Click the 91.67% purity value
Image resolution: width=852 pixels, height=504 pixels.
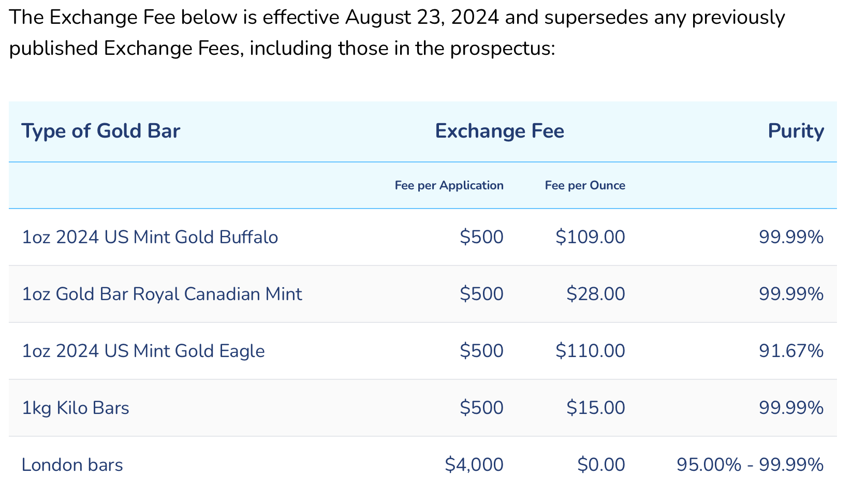point(791,351)
